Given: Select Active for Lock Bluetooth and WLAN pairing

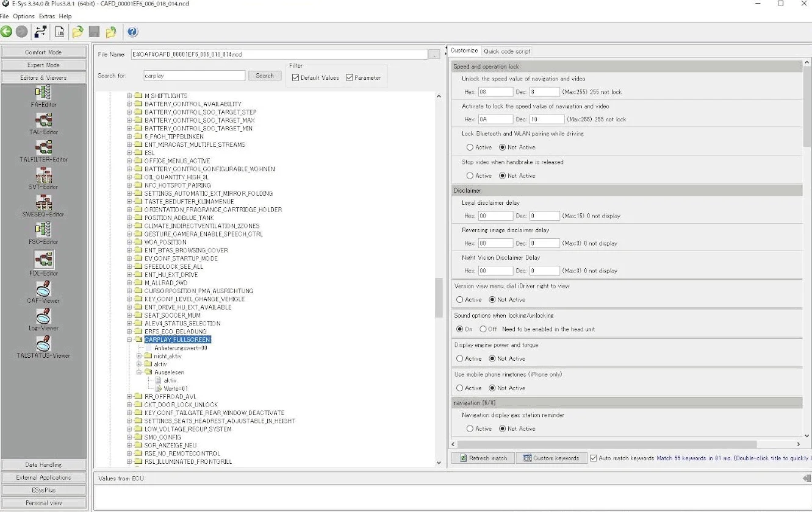Looking at the screenshot, I should coord(470,147).
